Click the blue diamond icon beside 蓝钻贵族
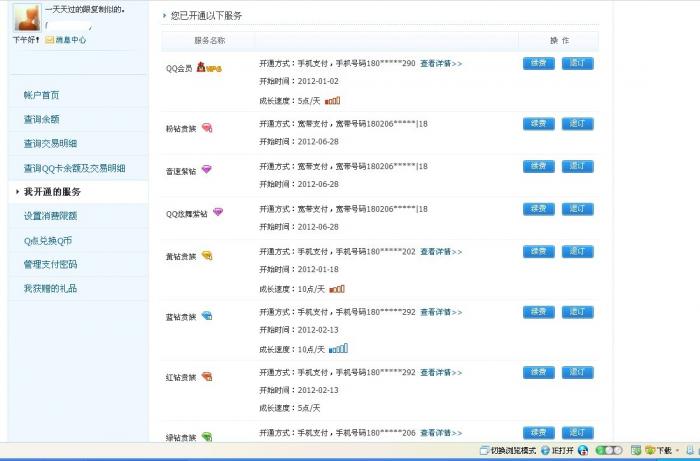This screenshot has width=700, height=461. pos(207,316)
